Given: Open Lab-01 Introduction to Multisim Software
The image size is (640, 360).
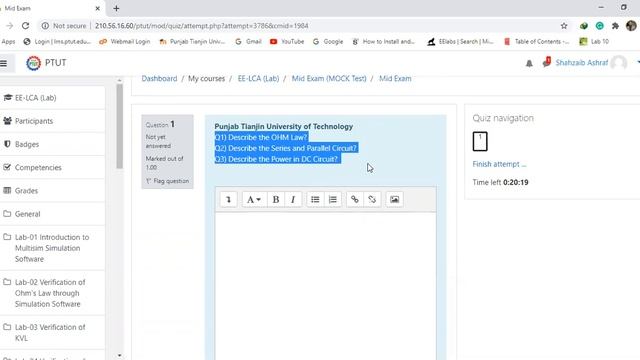Looking at the screenshot, I should click(x=52, y=248).
